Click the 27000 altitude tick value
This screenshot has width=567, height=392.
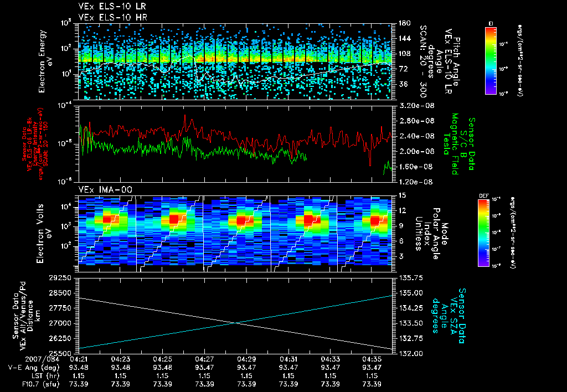tap(60, 323)
